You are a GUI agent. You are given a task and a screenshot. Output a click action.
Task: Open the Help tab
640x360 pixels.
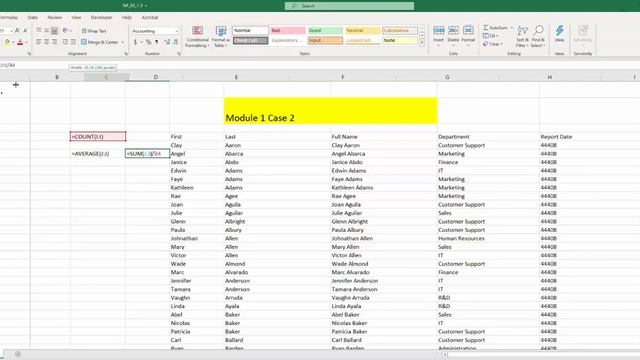[x=127, y=18]
